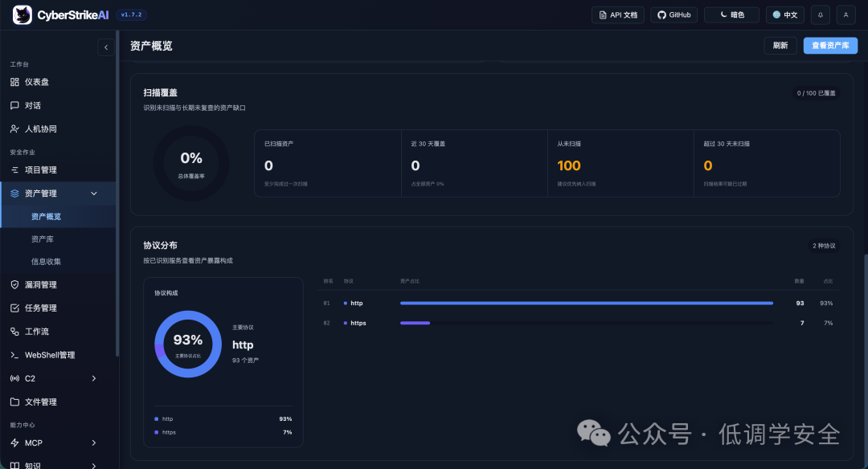This screenshot has width=868, height=469.
Task: Expand the C2 submenu arrow
Action: (93, 378)
